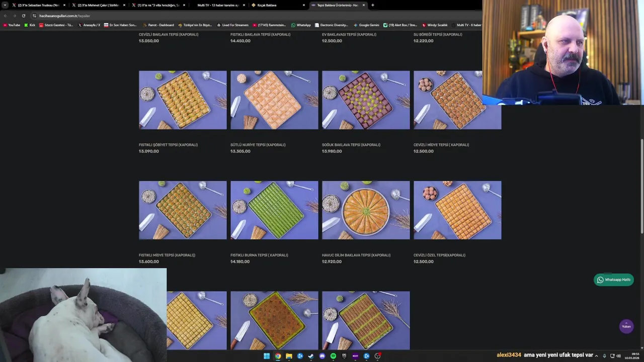
Task: Open Chrome from the taskbar
Action: [x=278, y=356]
